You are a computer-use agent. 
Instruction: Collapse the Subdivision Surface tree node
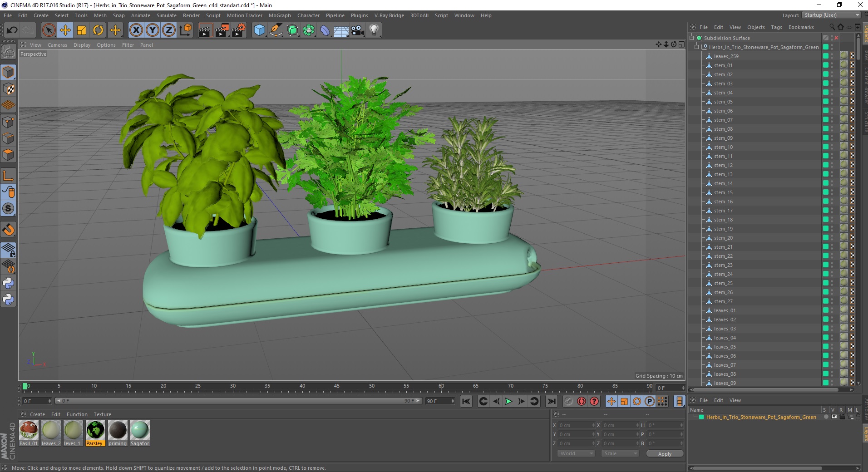pyautogui.click(x=692, y=38)
